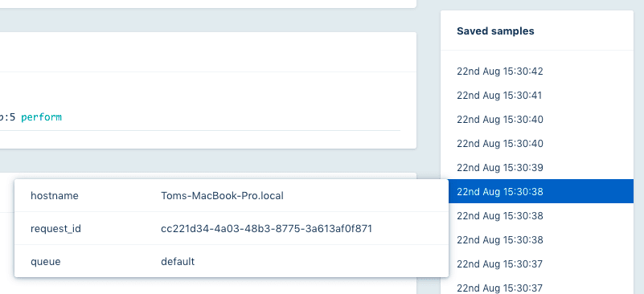The image size is (644, 294).
Task: Select the request_id UUID value
Action: (x=267, y=228)
